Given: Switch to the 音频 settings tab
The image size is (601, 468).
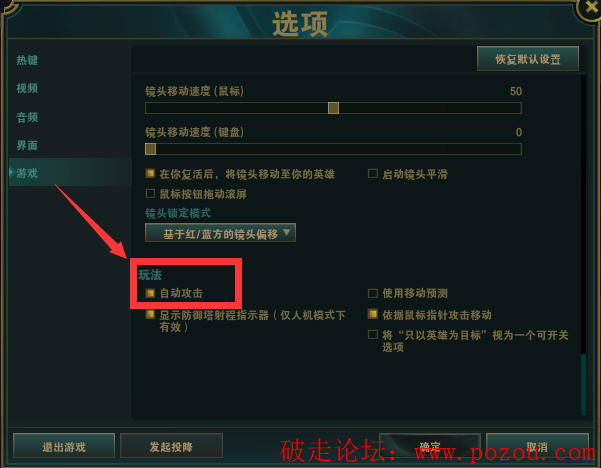Looking at the screenshot, I should [x=27, y=117].
